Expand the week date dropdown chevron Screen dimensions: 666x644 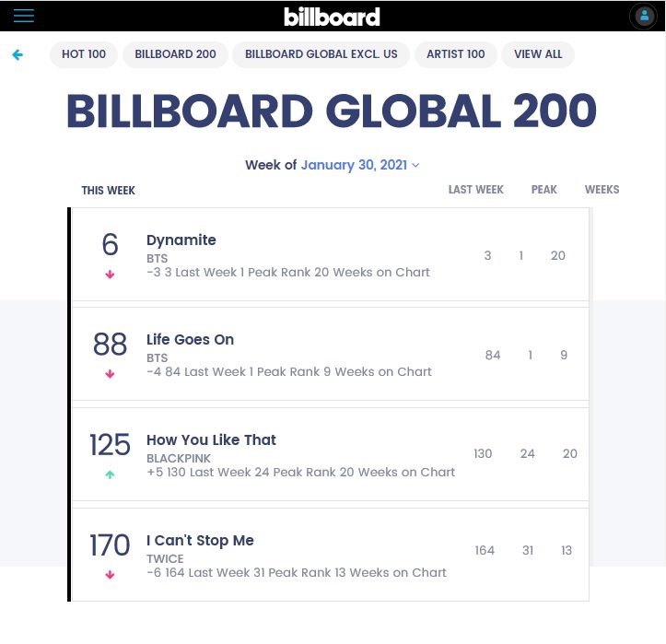coord(416,166)
